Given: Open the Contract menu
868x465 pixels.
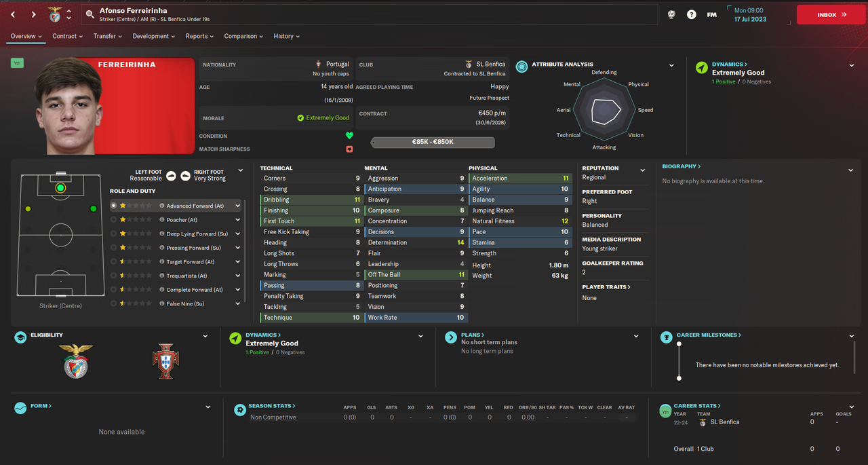Looking at the screenshot, I should [68, 36].
